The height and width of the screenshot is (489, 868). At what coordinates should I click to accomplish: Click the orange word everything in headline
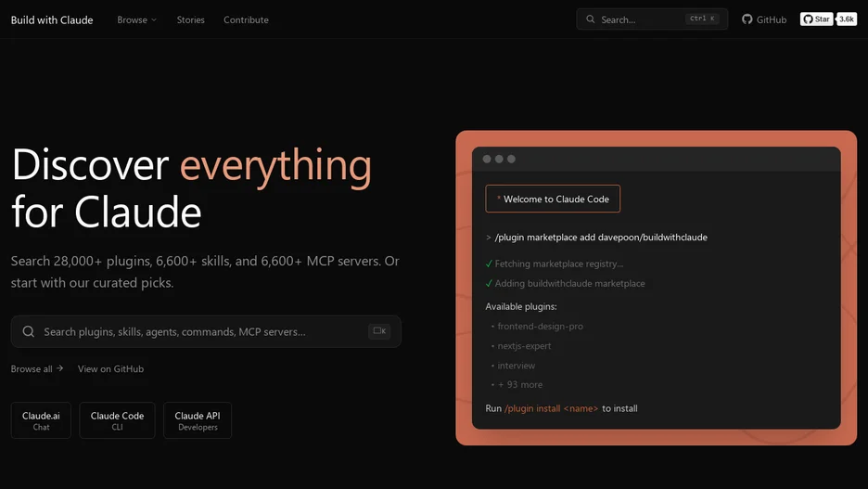click(x=275, y=165)
